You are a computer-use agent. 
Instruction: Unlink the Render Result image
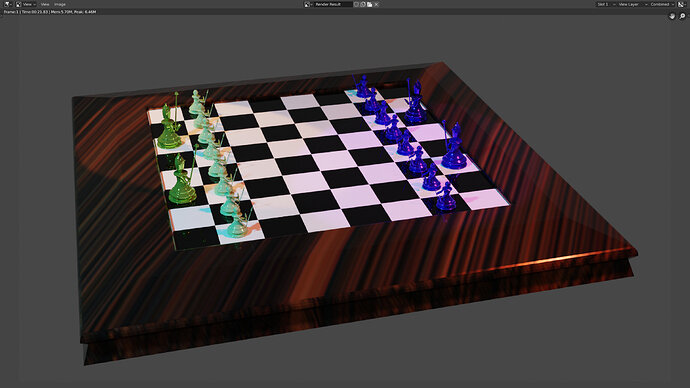(376, 4)
